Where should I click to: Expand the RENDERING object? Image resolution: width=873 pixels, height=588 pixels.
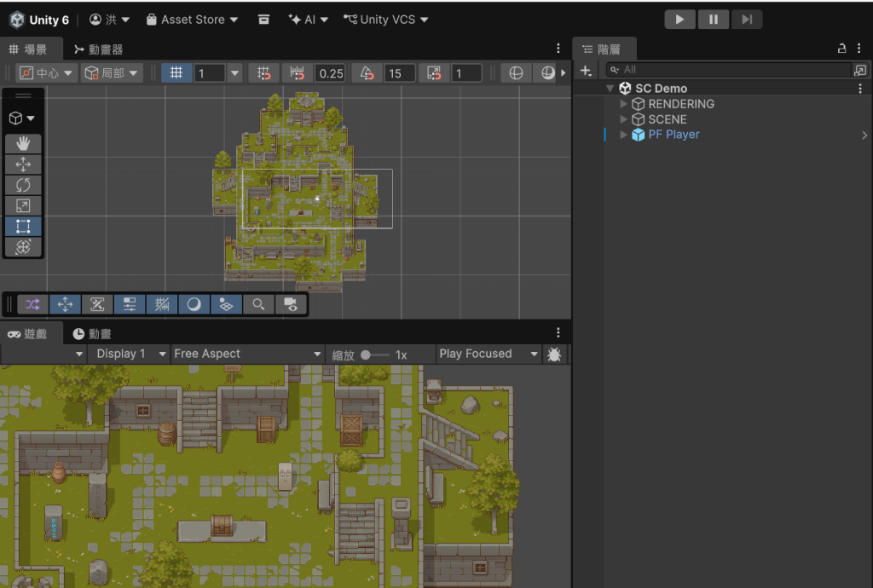[623, 103]
